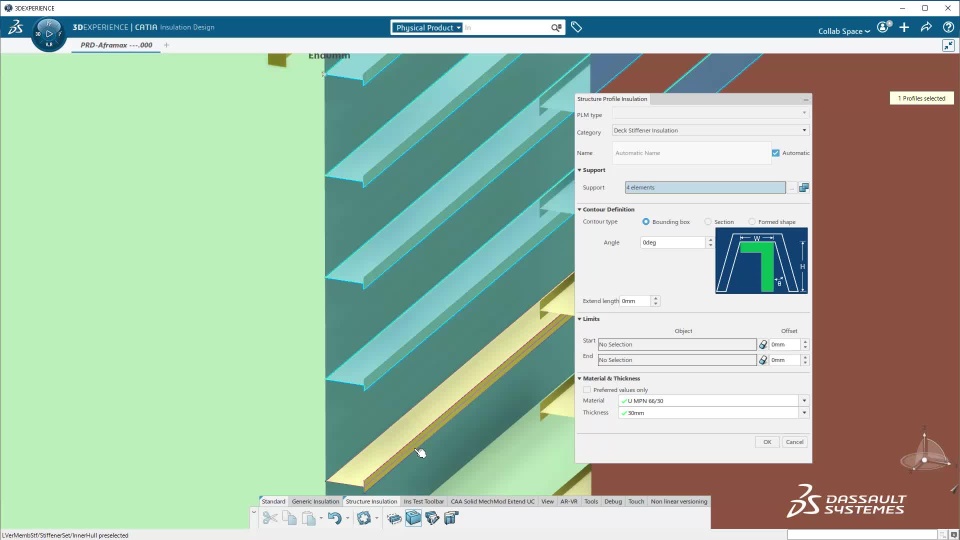Switch to the Debug tab

613,501
